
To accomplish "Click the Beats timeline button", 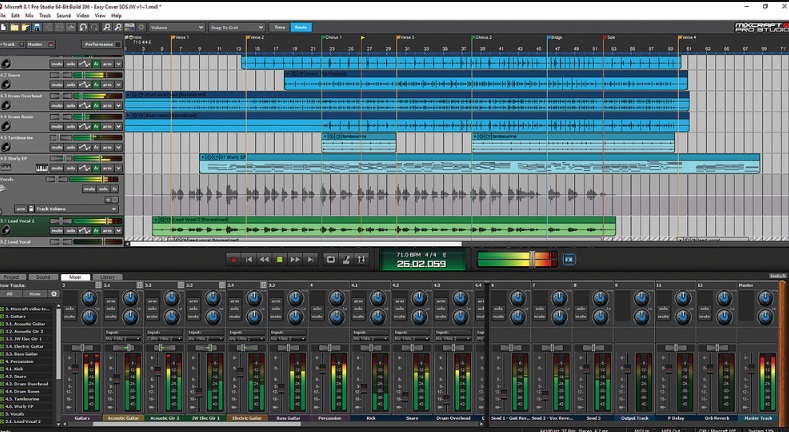I will pyautogui.click(x=301, y=27).
